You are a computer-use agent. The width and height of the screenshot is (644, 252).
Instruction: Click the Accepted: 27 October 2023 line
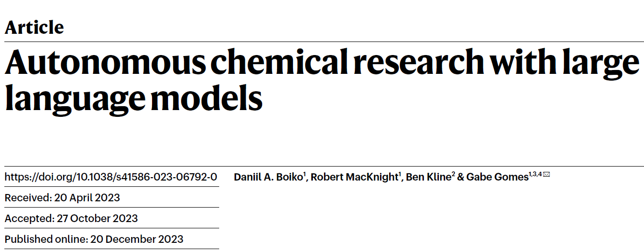click(x=71, y=218)
